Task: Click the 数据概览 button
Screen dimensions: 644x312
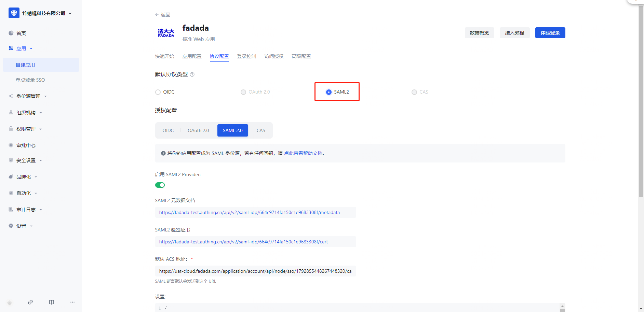Action: point(480,33)
